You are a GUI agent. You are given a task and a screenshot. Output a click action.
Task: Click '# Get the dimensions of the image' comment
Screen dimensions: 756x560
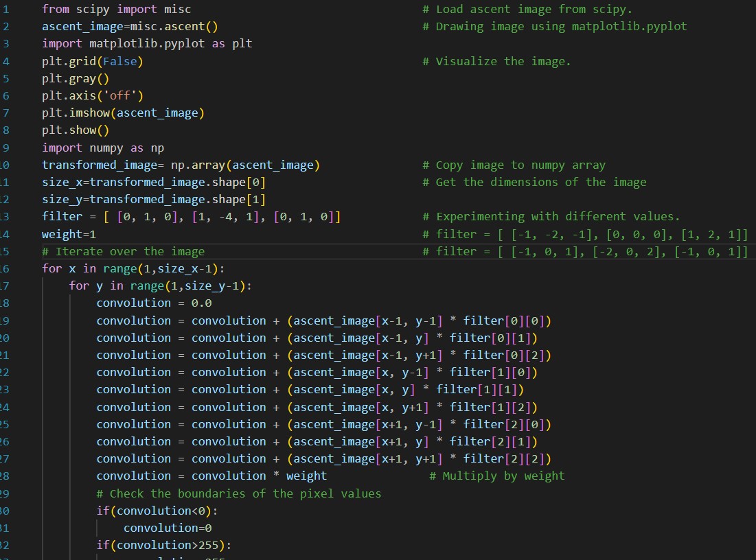point(534,182)
